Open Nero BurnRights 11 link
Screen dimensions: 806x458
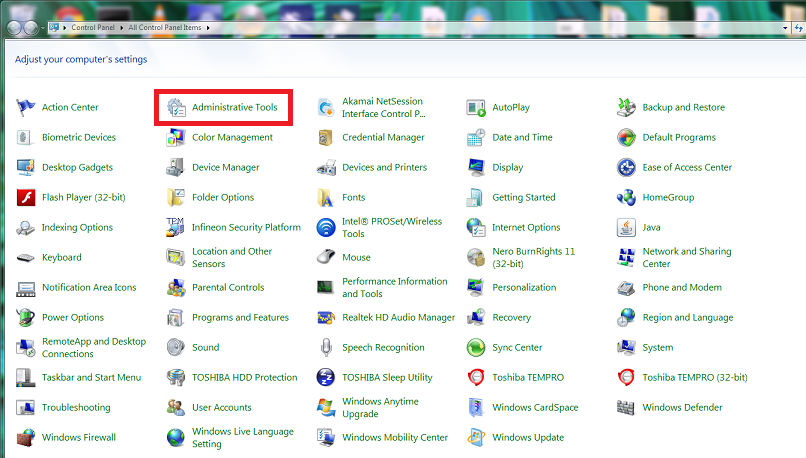point(533,258)
